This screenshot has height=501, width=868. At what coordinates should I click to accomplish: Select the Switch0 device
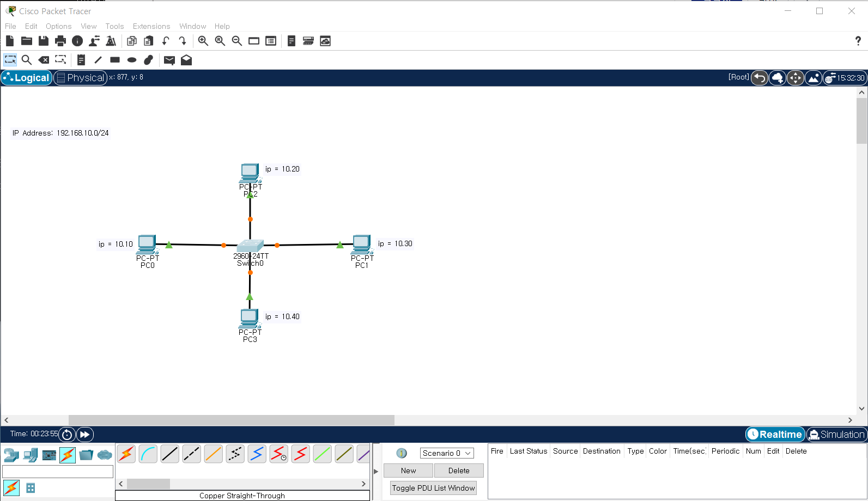click(251, 246)
